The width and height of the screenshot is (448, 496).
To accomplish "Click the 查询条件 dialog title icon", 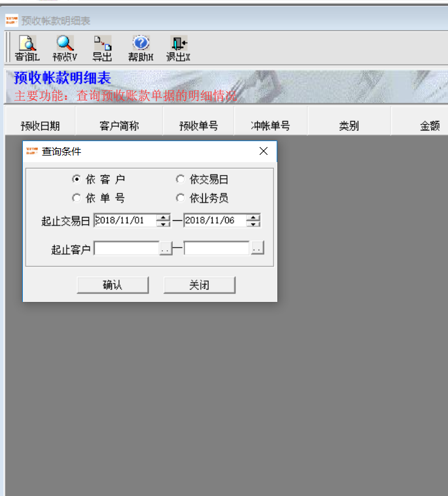I will (x=31, y=151).
